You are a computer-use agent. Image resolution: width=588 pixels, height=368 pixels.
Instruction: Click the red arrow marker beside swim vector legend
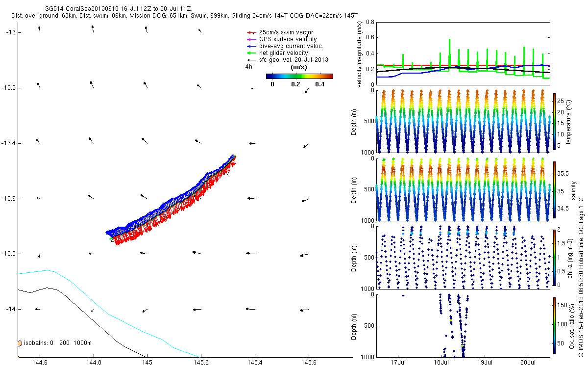click(251, 32)
